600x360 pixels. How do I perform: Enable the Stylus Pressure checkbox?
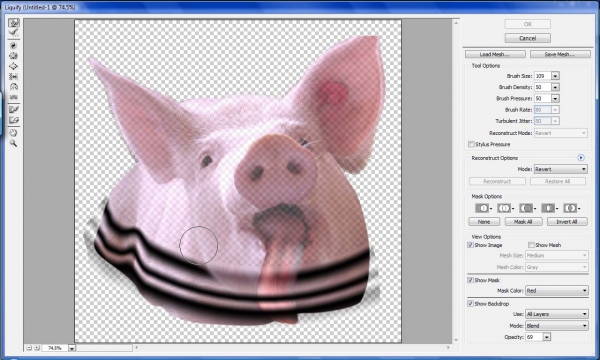[x=471, y=144]
